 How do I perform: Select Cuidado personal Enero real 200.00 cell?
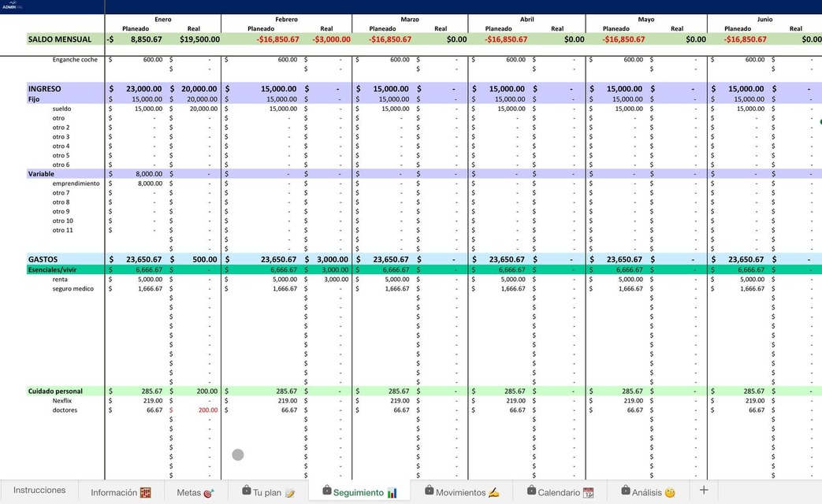point(207,391)
